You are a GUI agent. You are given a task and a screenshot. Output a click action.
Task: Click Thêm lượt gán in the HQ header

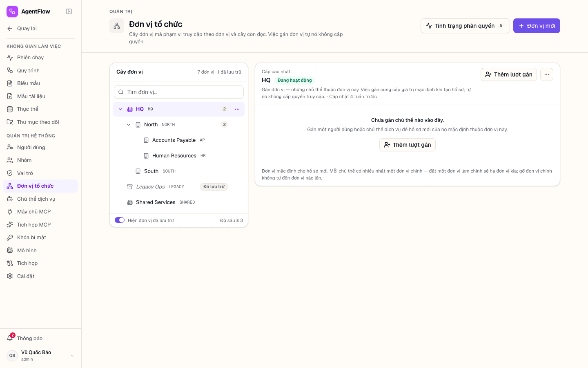pos(509,74)
